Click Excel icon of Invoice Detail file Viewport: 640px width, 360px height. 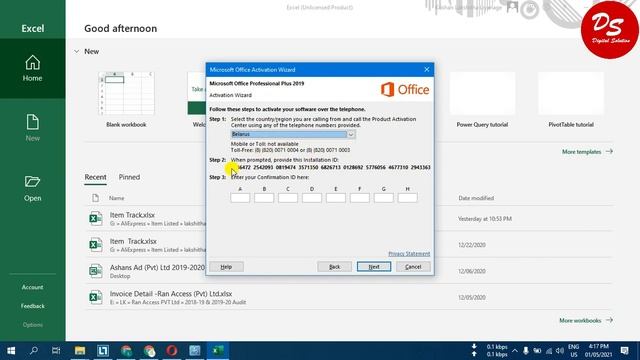point(96,297)
